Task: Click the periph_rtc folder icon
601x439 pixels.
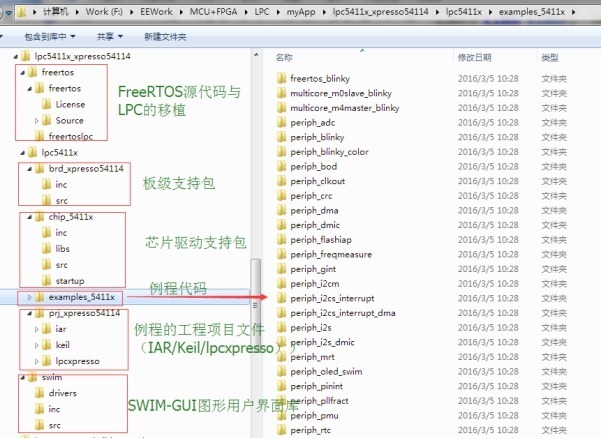Action: point(281,430)
